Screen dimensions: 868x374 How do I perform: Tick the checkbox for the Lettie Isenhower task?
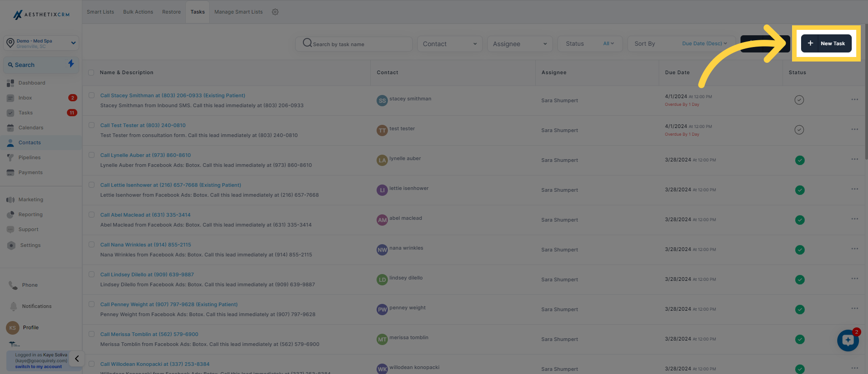click(91, 185)
